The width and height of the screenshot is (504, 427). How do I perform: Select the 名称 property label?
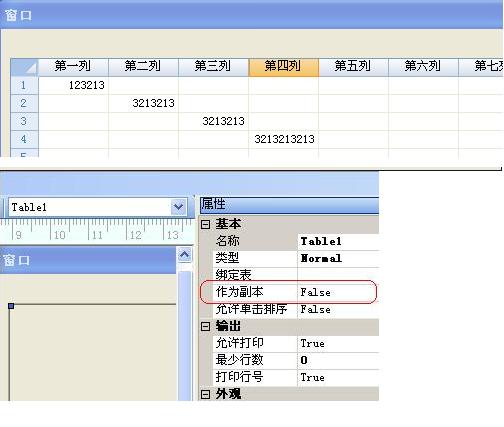(255, 241)
